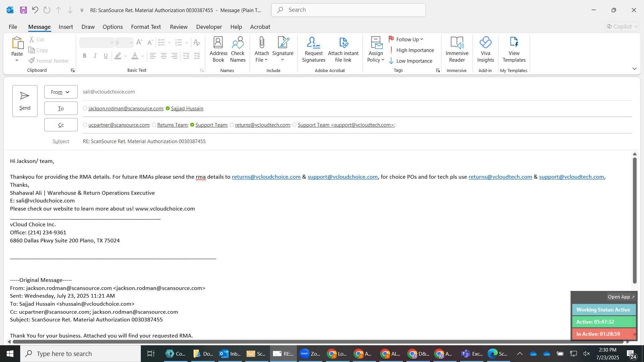Viewport: 644px width, 362px height.
Task: Click Request Signatures Adobe icon
Action: [x=314, y=43]
